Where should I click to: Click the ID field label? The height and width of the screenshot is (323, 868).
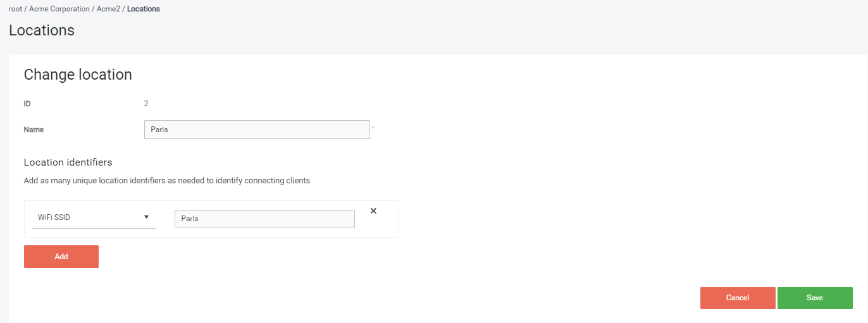pyautogui.click(x=27, y=104)
